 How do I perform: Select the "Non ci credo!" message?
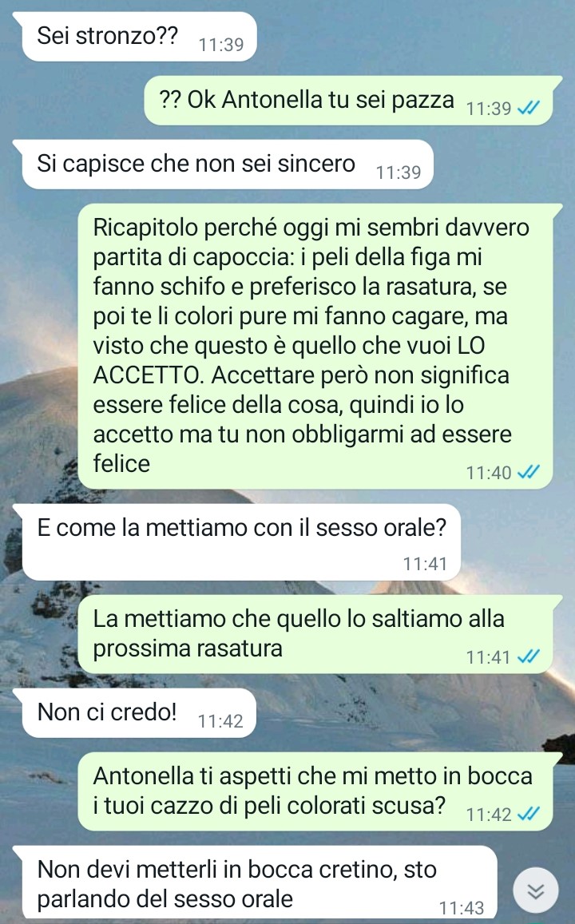coord(138,713)
